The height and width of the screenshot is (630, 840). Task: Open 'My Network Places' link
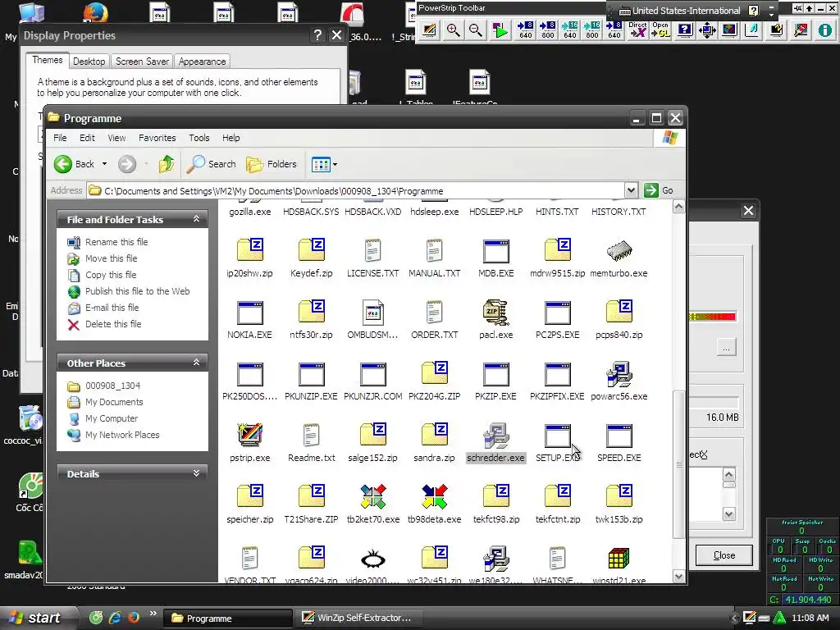pyautogui.click(x=122, y=435)
